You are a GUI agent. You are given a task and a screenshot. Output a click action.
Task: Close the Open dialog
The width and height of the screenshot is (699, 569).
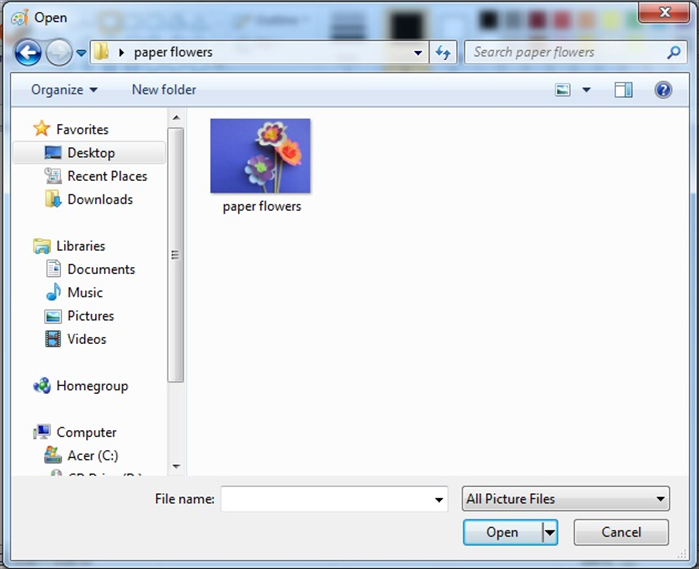tap(664, 12)
